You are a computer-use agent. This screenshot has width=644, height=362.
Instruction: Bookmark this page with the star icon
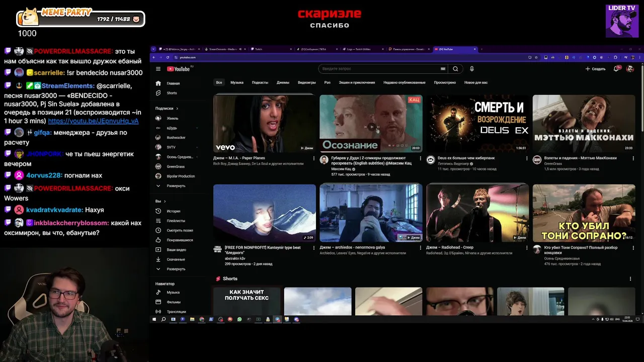(537, 57)
